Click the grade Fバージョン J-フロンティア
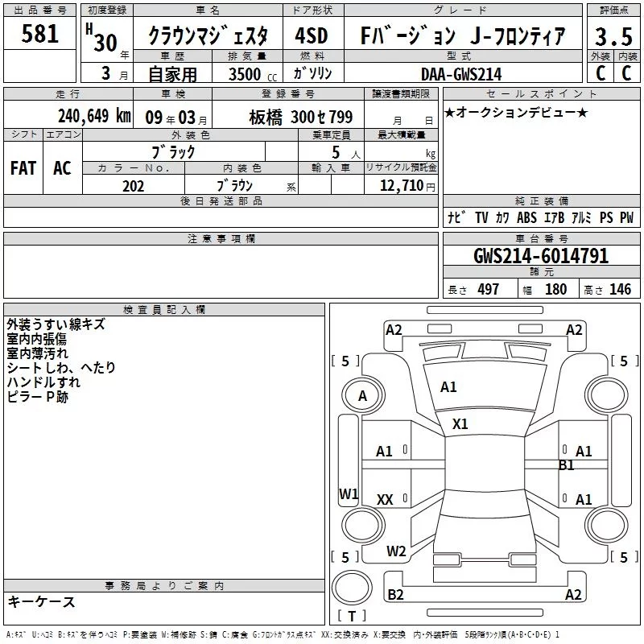This screenshot has width=644, height=644. 462,35
